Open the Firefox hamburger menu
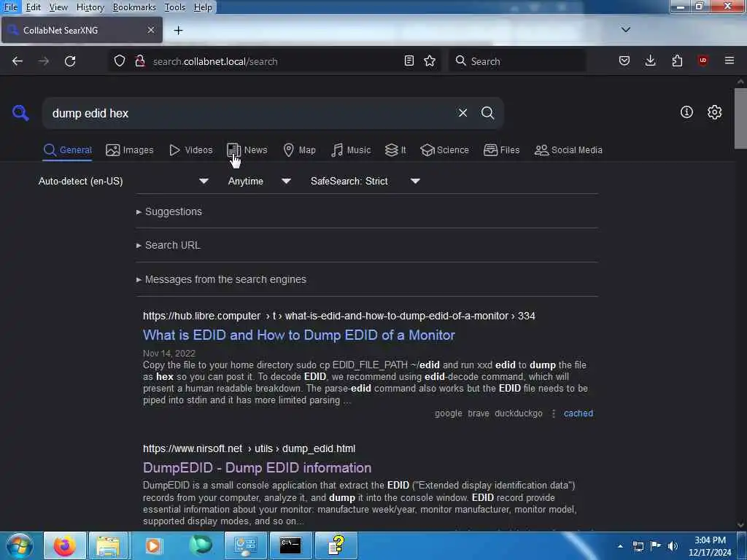 [x=729, y=61]
